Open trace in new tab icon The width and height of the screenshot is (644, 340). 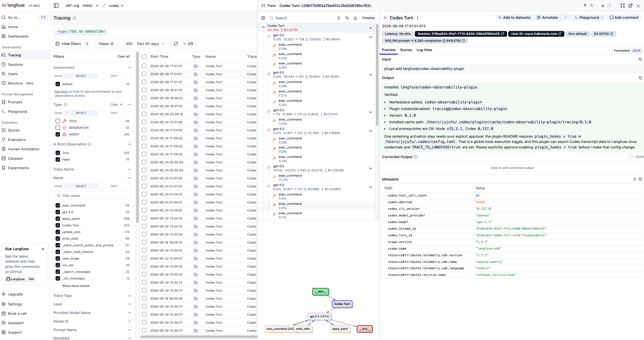[630, 6]
